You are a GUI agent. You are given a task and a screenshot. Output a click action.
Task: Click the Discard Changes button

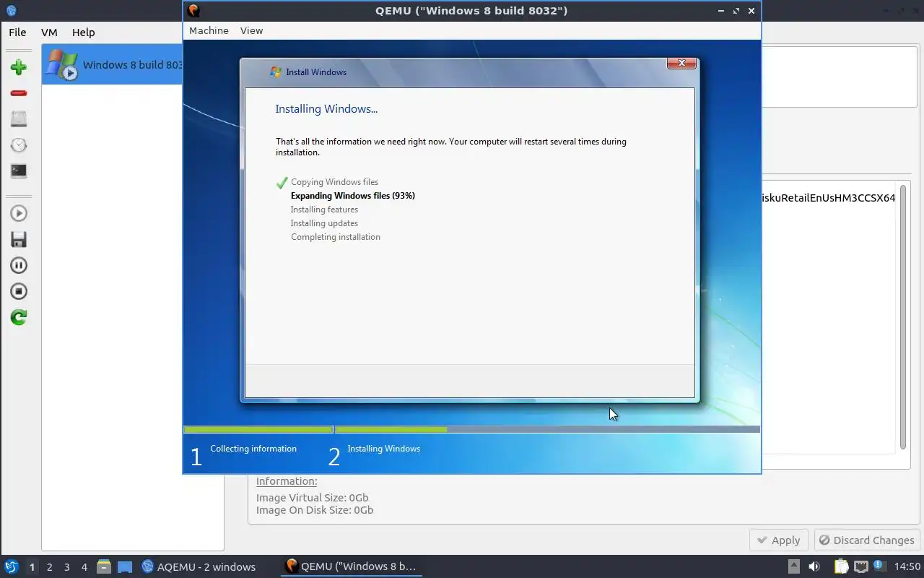[866, 540]
